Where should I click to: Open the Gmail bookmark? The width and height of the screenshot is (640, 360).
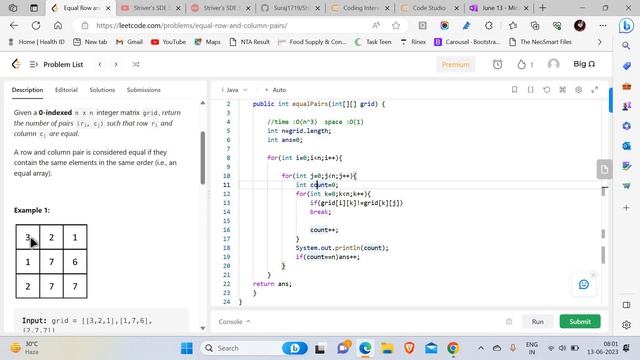[x=129, y=42]
